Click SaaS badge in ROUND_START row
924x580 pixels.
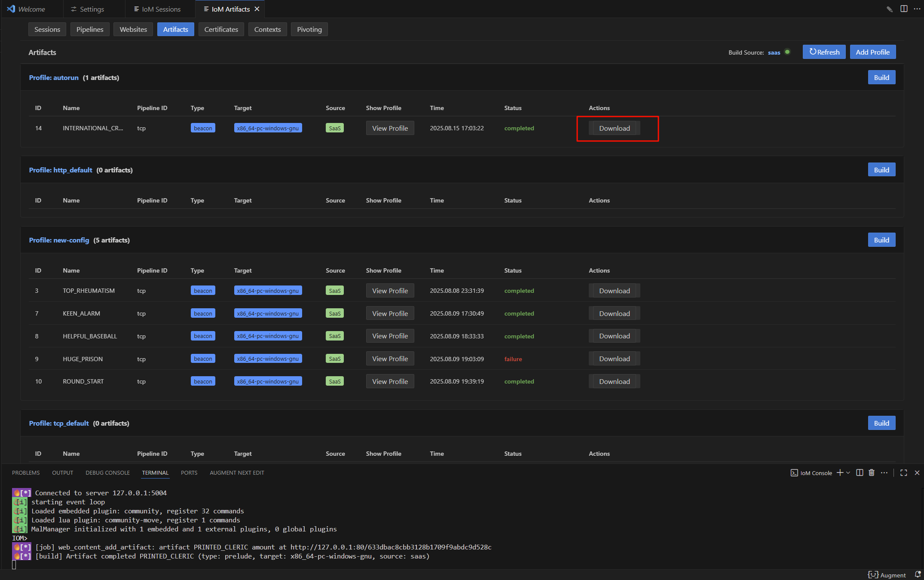point(335,381)
